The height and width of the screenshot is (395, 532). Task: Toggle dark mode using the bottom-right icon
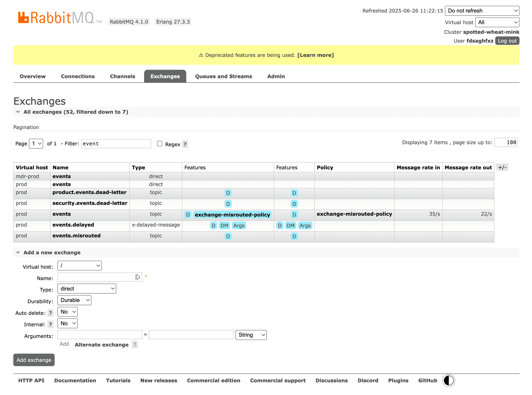tap(448, 380)
